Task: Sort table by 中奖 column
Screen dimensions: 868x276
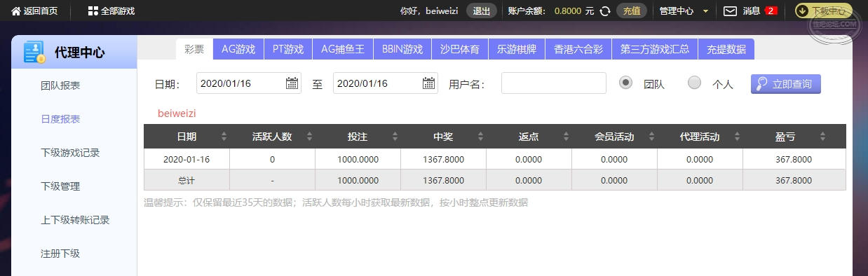Action: [480, 137]
